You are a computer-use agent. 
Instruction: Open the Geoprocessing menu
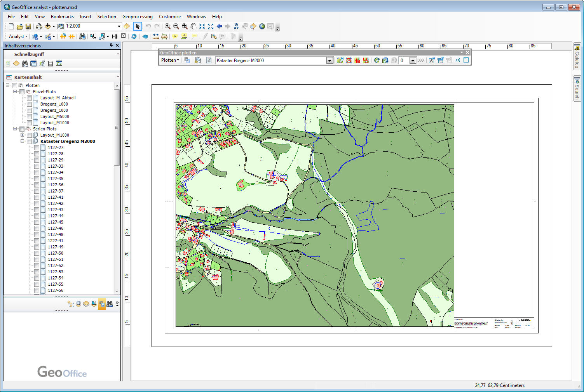point(137,17)
